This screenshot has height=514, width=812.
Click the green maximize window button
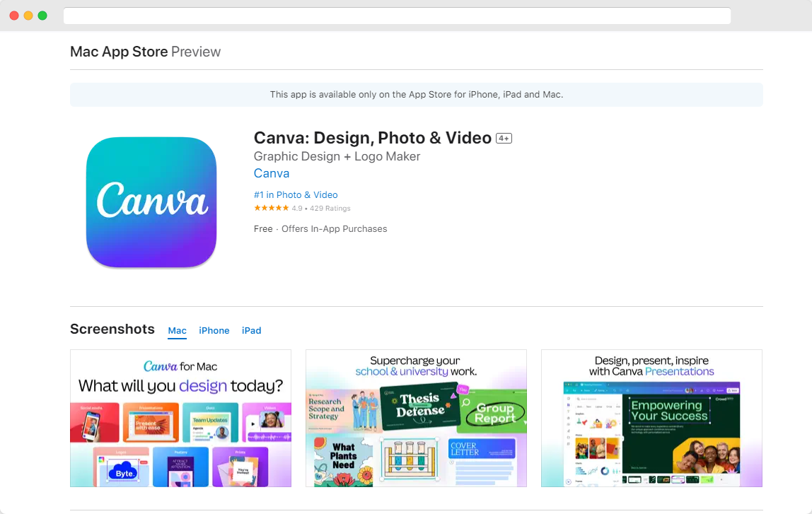tap(42, 16)
